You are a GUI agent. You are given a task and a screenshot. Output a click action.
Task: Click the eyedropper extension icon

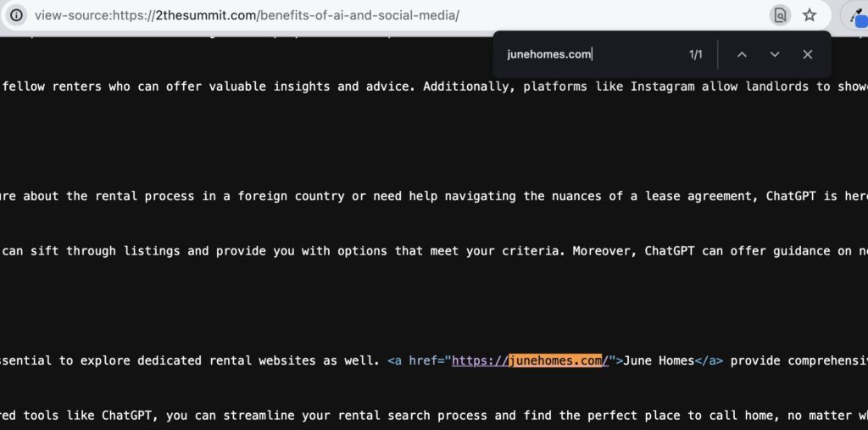pyautogui.click(x=859, y=16)
